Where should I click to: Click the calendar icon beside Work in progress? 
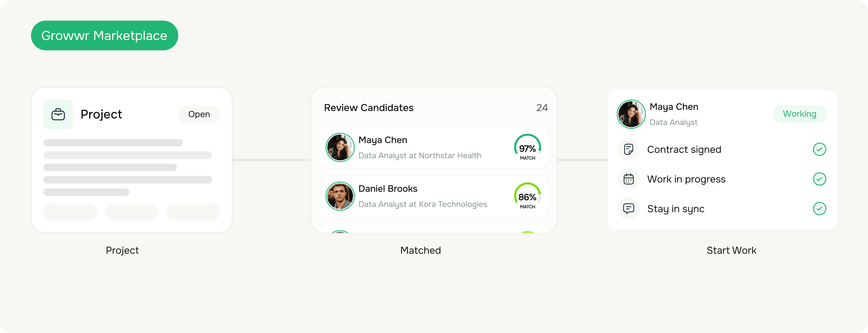point(628,179)
